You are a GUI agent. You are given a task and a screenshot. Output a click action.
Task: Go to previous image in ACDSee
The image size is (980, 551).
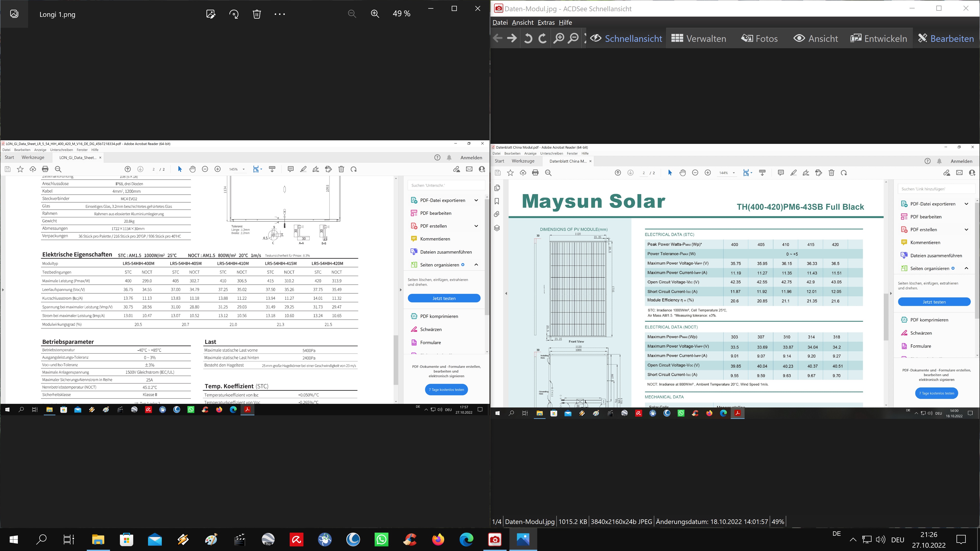tap(498, 38)
